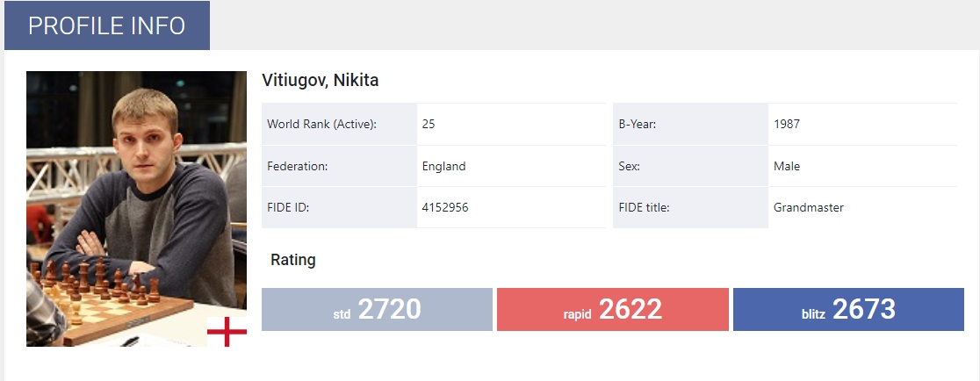Select the name Vitiugov, Nikita heading
The width and height of the screenshot is (980, 381).
(x=320, y=81)
